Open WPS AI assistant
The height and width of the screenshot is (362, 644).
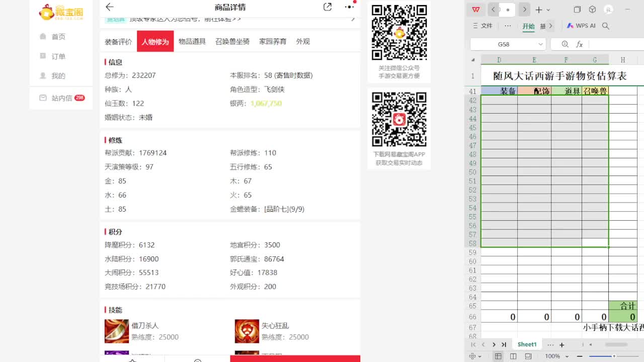[581, 26]
